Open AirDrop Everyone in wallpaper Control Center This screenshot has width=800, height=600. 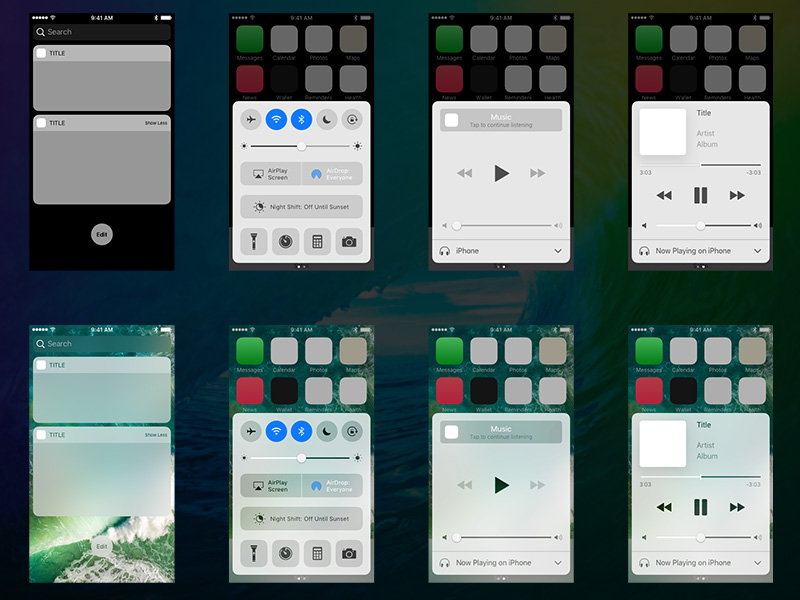[332, 486]
